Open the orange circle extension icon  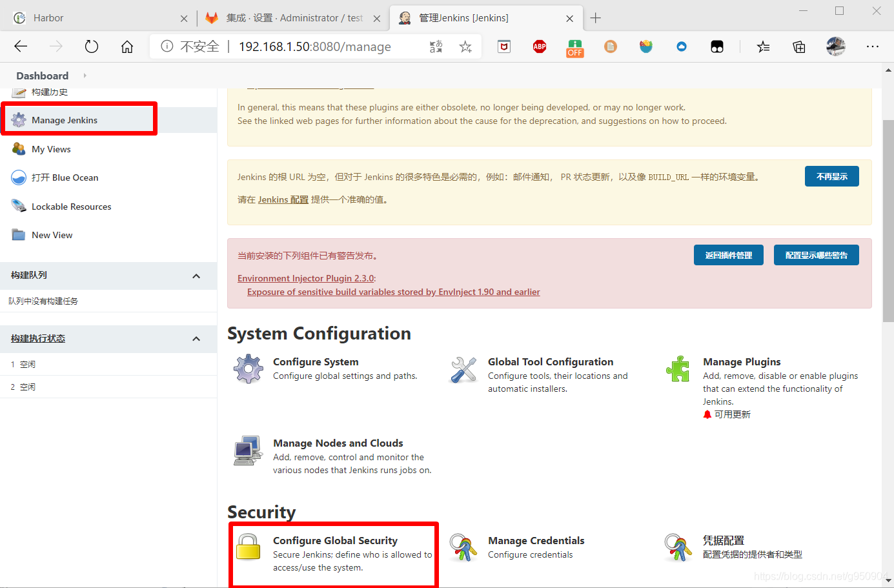click(611, 46)
